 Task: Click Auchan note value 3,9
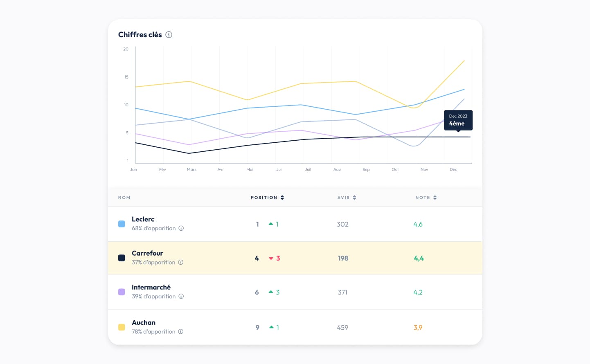click(418, 327)
